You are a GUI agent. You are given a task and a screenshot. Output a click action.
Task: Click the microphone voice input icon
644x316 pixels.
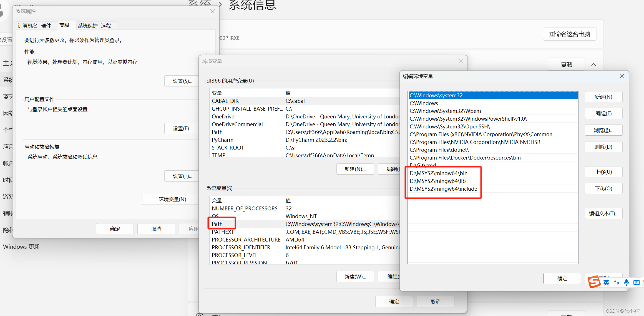coord(626,283)
